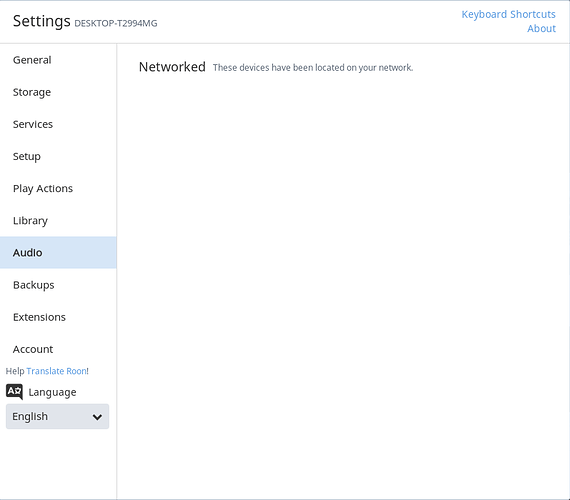Select the highlighted Audio tab

tap(58, 252)
